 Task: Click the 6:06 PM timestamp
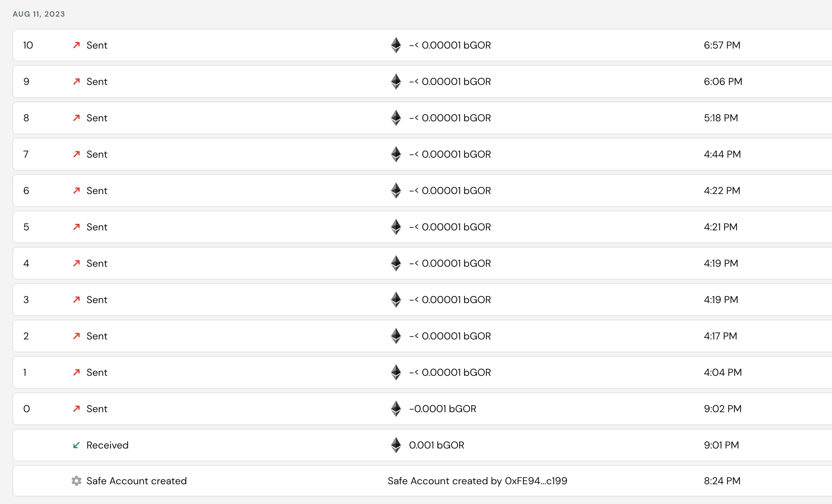tap(723, 81)
